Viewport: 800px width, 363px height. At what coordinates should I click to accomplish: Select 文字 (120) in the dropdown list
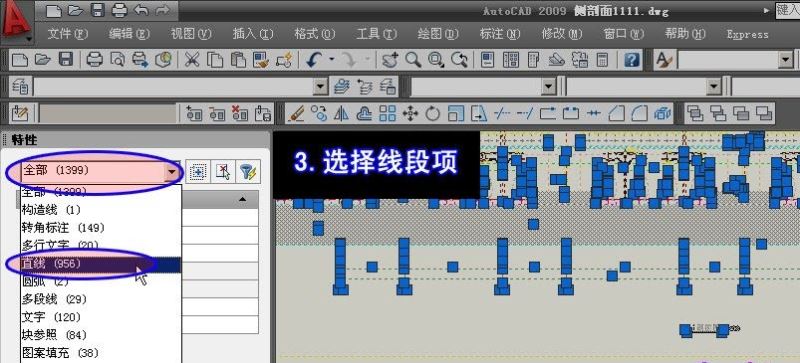pyautogui.click(x=101, y=317)
